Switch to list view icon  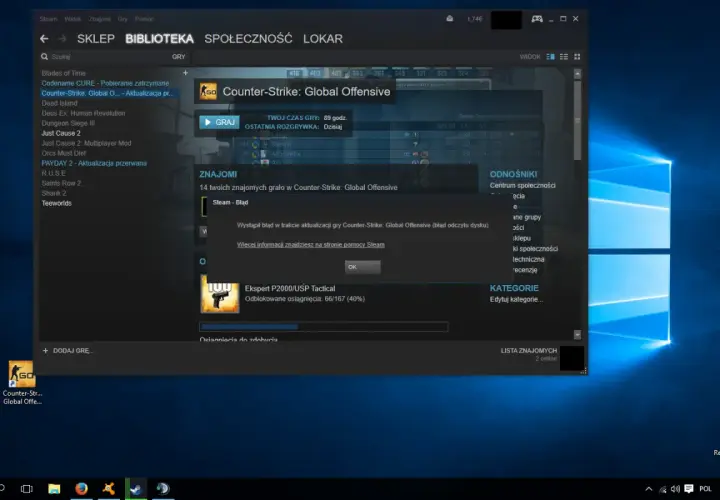click(564, 56)
